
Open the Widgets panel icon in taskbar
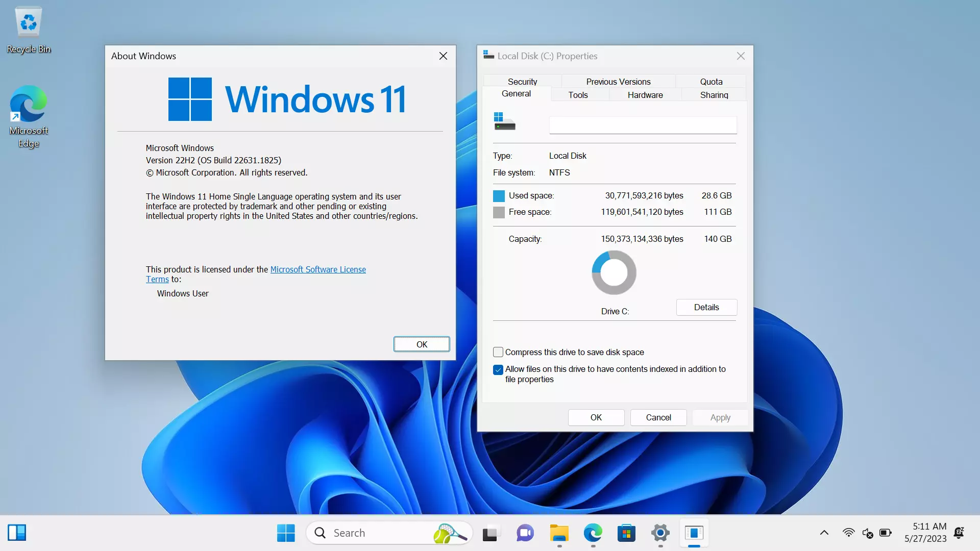(x=17, y=533)
